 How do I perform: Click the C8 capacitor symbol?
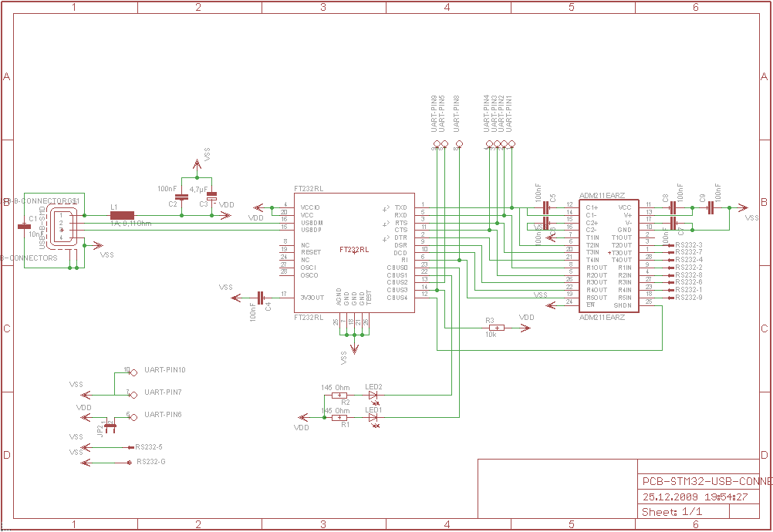[673, 208]
